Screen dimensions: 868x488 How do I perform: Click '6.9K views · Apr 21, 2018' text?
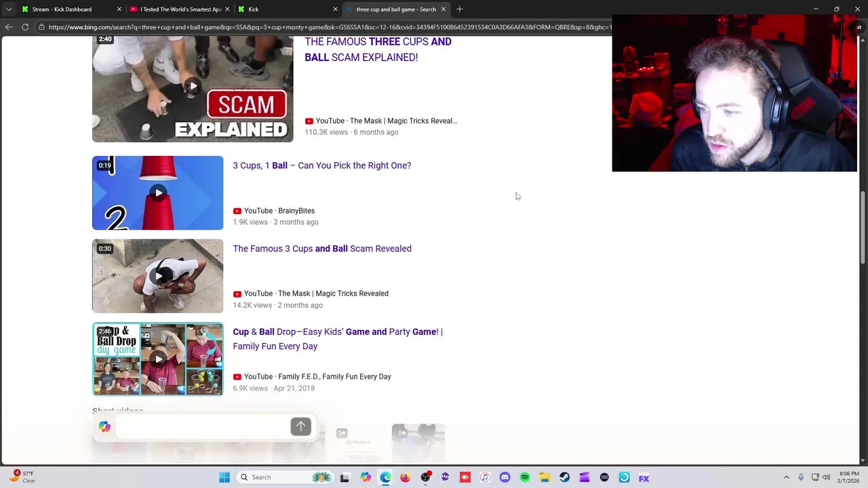pos(273,388)
